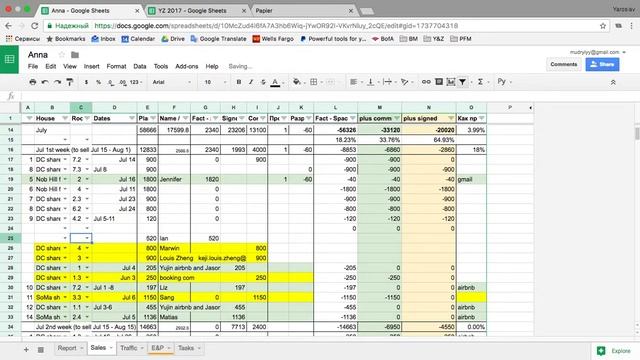Image resolution: width=640 pixels, height=360 pixels.
Task: Insert a comment from toolbar
Action: pyautogui.click(x=439, y=82)
